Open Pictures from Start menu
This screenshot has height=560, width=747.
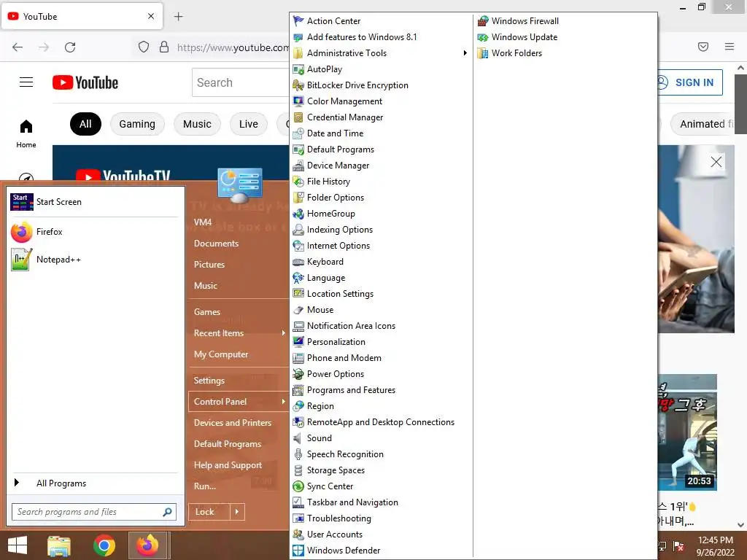[209, 264]
